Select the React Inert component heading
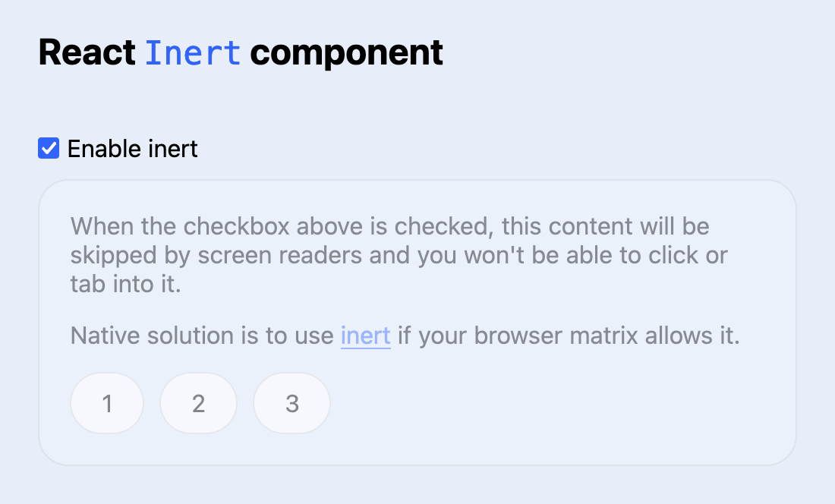This screenshot has height=504, width=835. tap(240, 52)
